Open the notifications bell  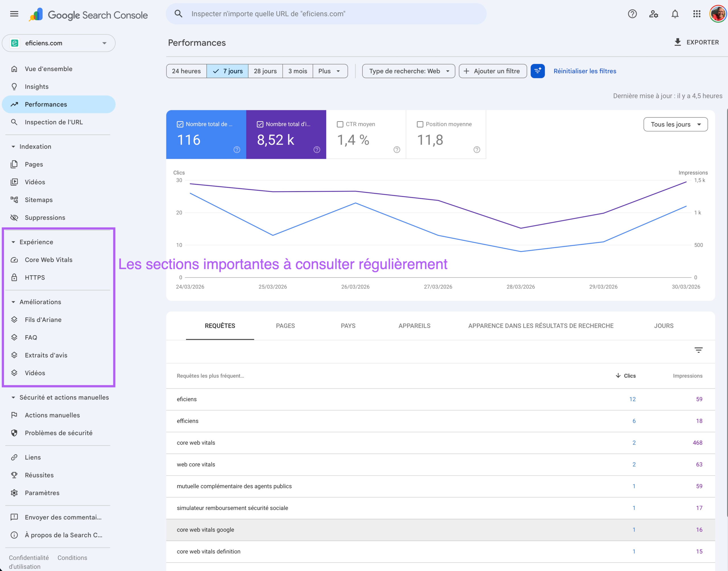click(675, 14)
